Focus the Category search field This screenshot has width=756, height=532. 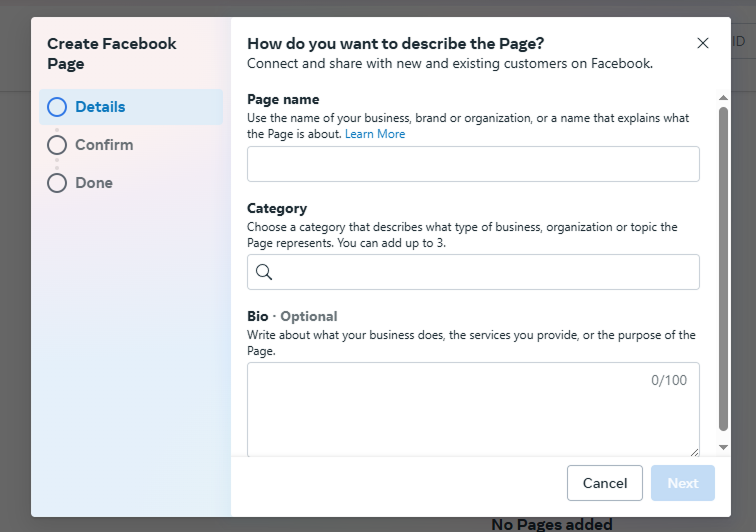473,272
